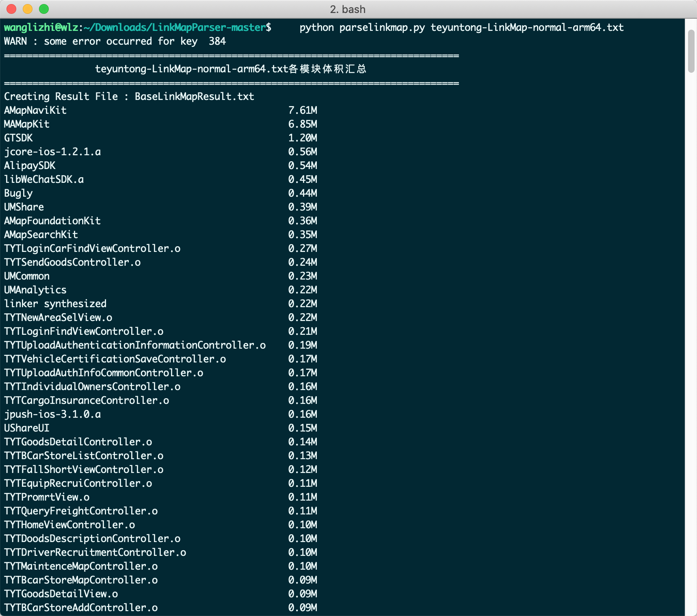Click the yellow minimize window button
This screenshot has height=616, width=697.
point(28,9)
